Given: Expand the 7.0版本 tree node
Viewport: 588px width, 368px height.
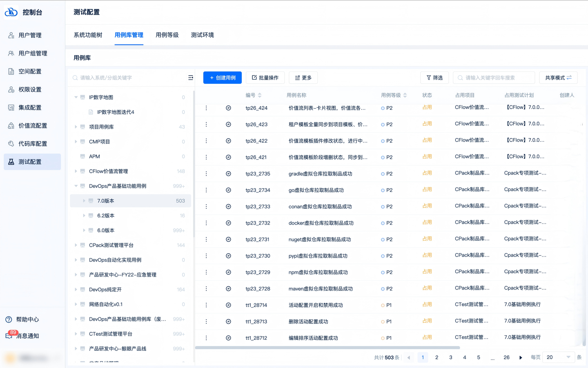Looking at the screenshot, I should tap(84, 201).
